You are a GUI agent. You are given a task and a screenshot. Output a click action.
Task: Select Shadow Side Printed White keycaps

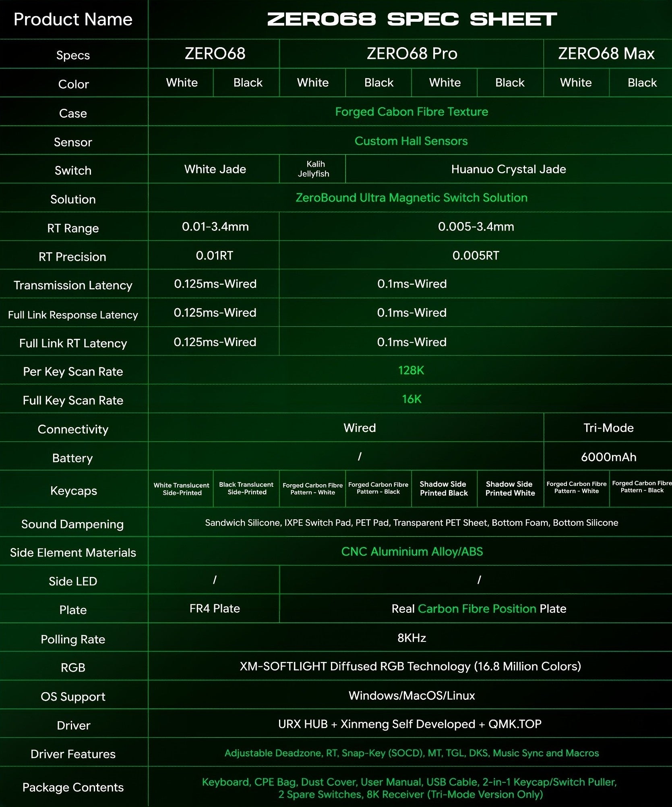tap(510, 488)
